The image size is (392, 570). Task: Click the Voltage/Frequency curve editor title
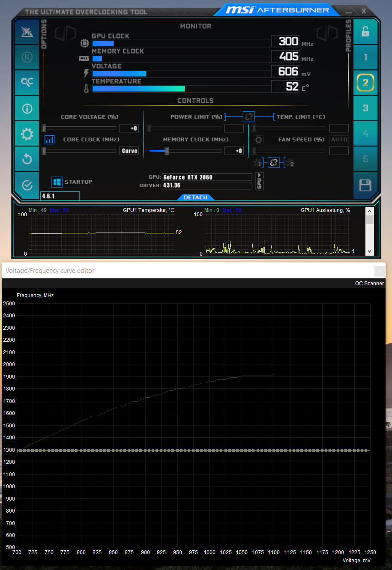coord(50,271)
